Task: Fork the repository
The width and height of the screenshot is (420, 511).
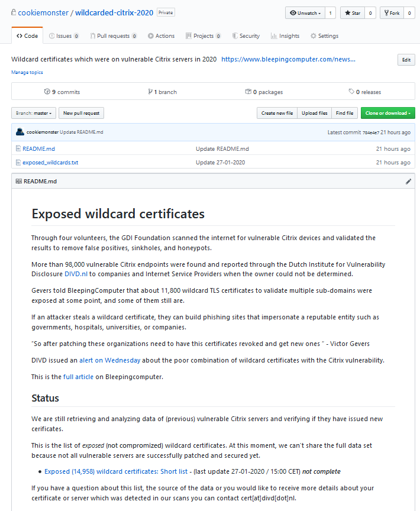Action: tap(392, 13)
